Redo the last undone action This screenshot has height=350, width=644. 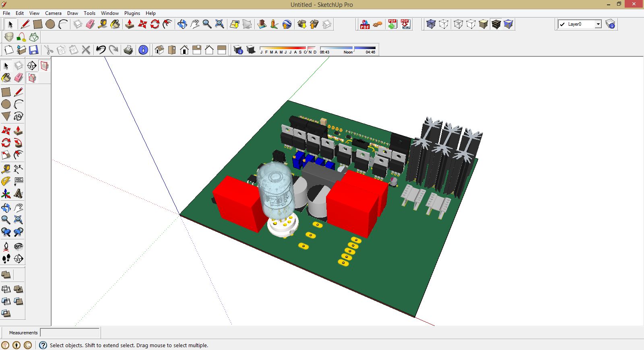(x=114, y=50)
